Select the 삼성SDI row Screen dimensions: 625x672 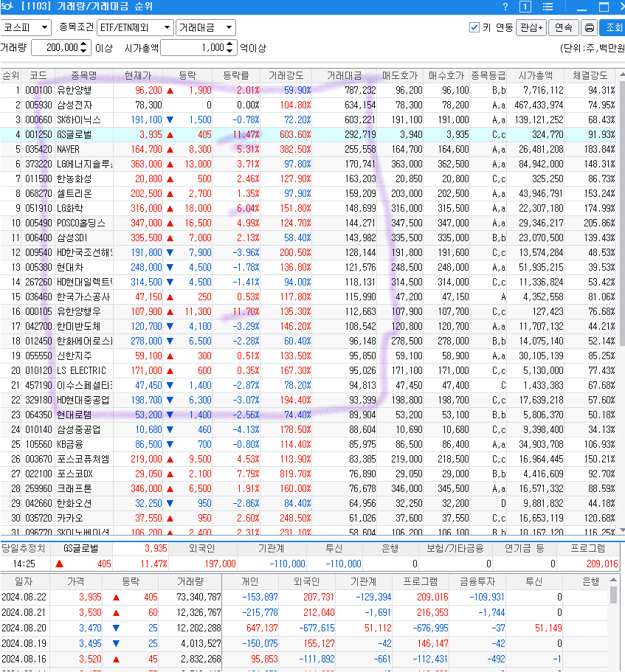[x=308, y=238]
